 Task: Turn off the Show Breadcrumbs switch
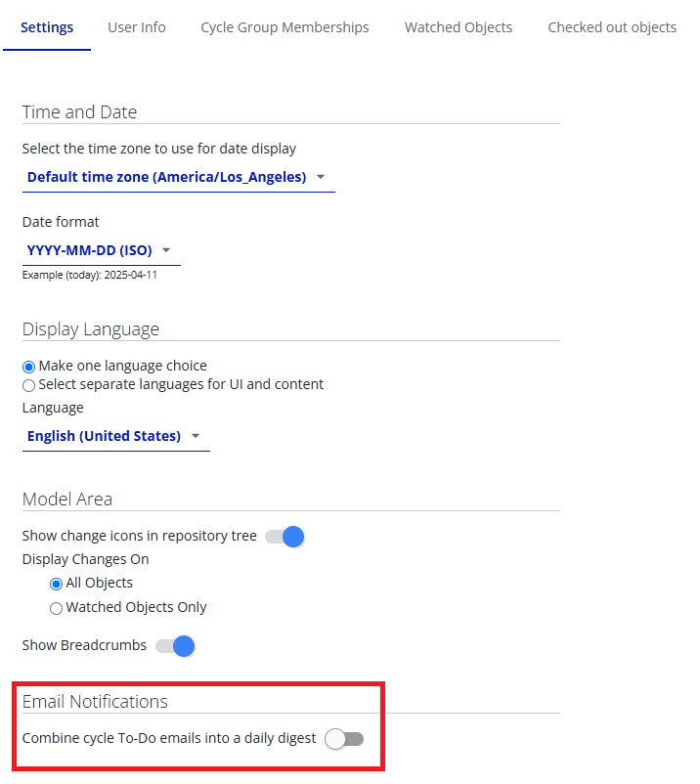(176, 646)
